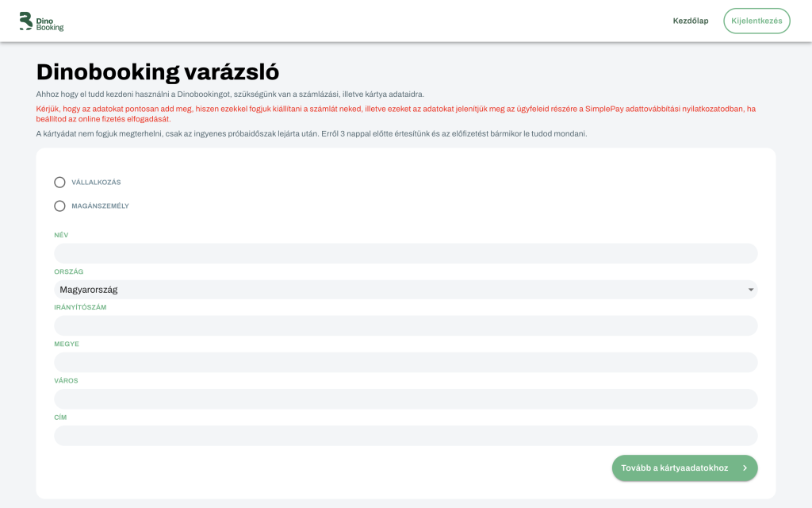The image size is (812, 508).
Task: Click the chevron icon in the Tovább button
Action: [745, 468]
